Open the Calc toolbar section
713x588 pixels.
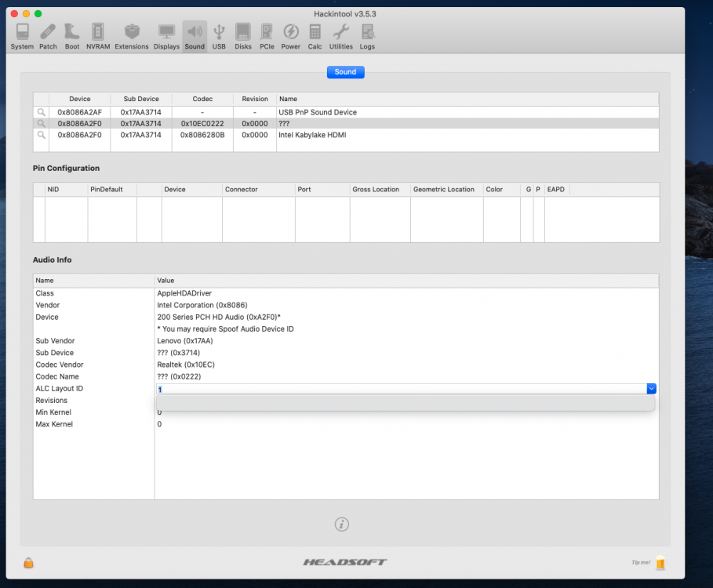click(x=315, y=36)
